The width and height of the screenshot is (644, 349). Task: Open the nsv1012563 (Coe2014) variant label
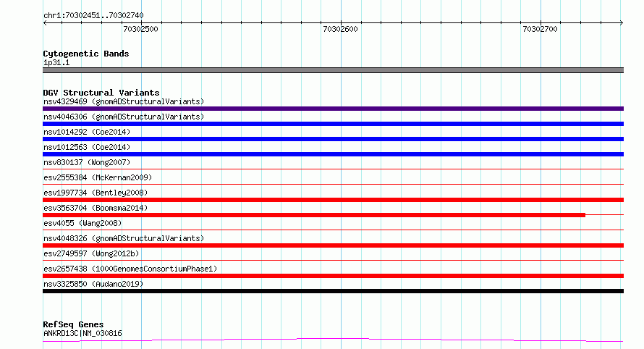[87, 147]
